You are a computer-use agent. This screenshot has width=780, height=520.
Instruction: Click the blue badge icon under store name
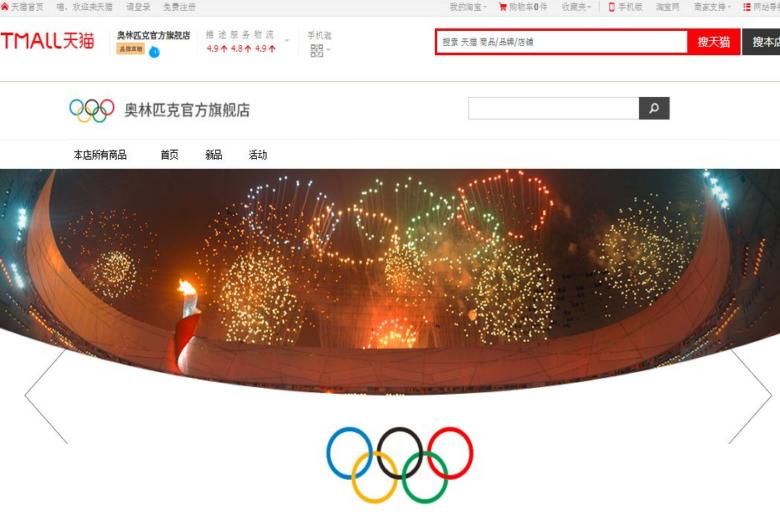tap(154, 52)
